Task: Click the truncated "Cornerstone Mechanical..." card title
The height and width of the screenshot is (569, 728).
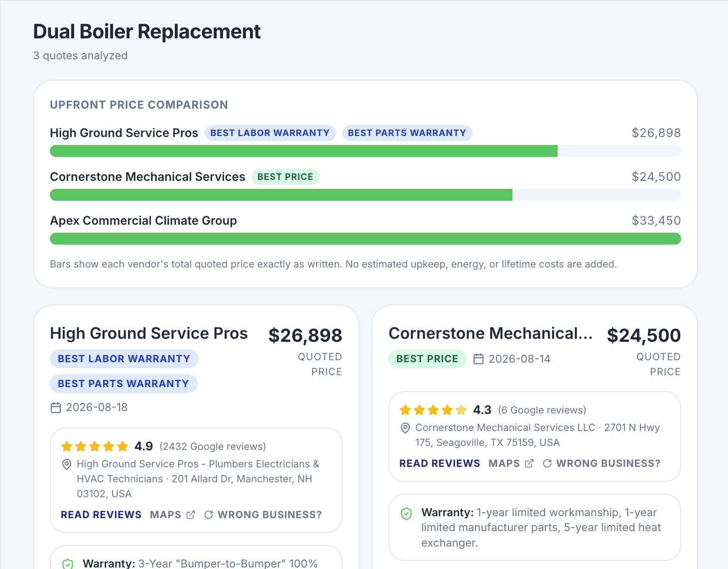Action: coord(490,333)
